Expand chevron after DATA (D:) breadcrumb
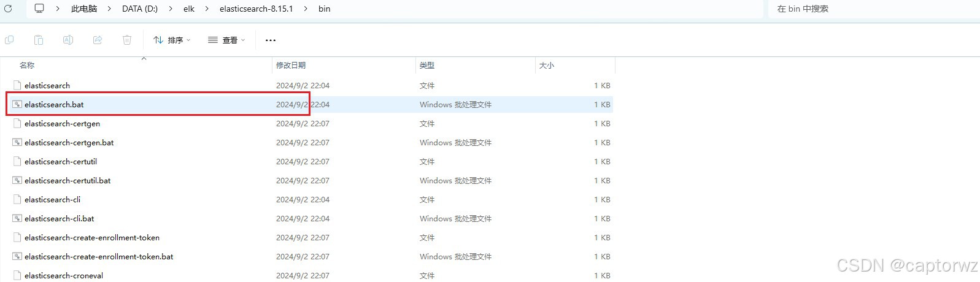 pyautogui.click(x=171, y=9)
